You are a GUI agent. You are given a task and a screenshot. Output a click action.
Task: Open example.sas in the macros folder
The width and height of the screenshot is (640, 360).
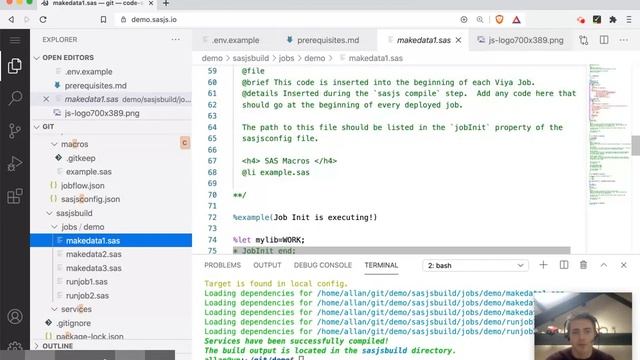89,172
